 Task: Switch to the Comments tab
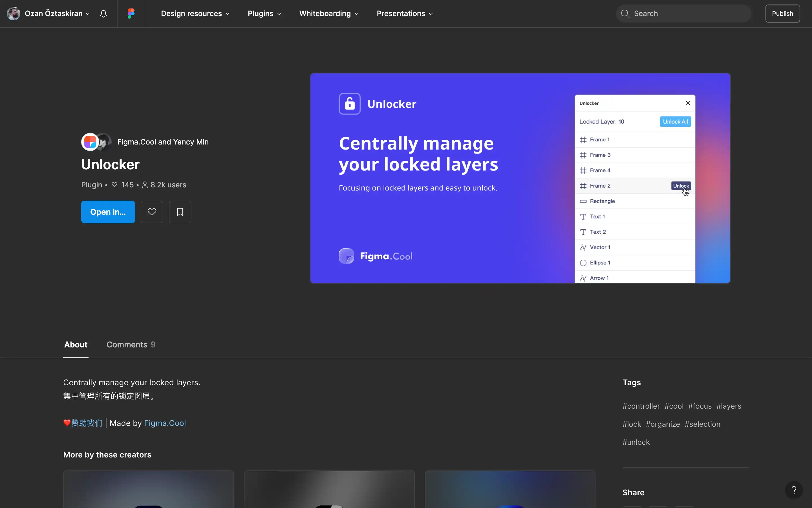pos(131,344)
